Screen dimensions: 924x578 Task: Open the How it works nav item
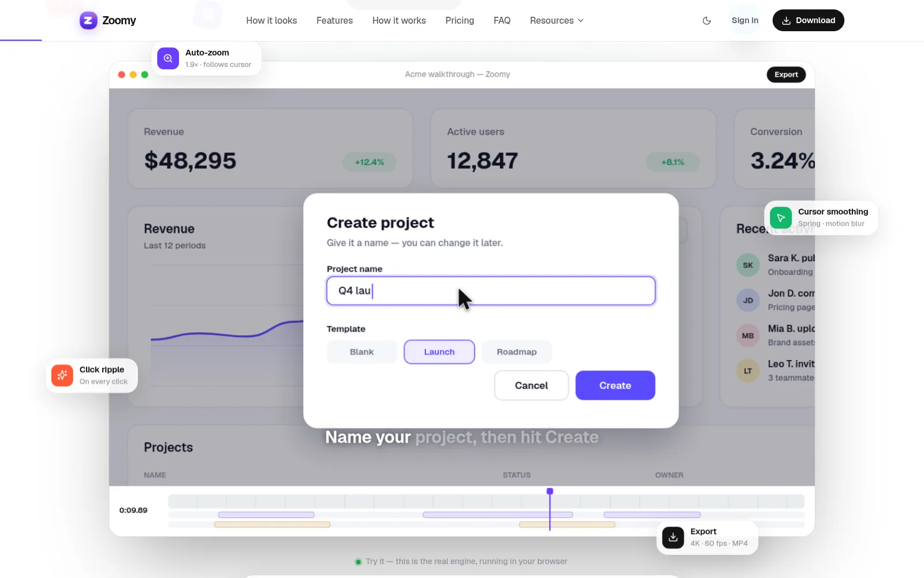(399, 21)
